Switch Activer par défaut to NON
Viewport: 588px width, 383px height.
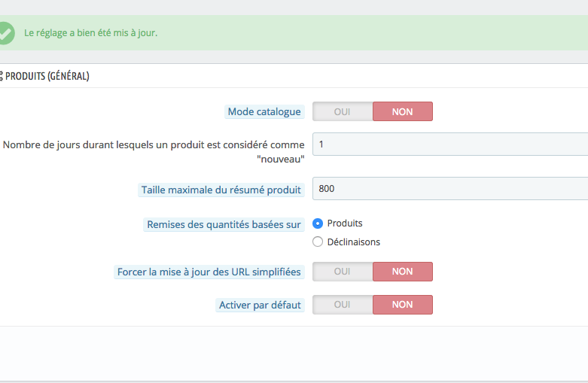point(402,305)
